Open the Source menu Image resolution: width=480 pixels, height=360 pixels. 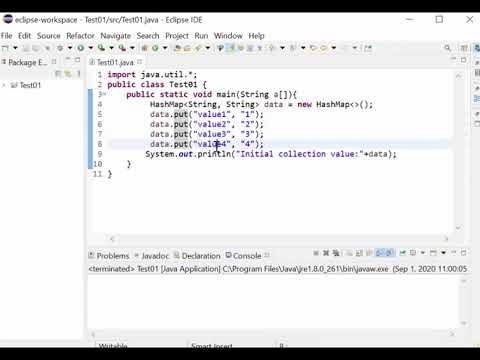(x=49, y=36)
